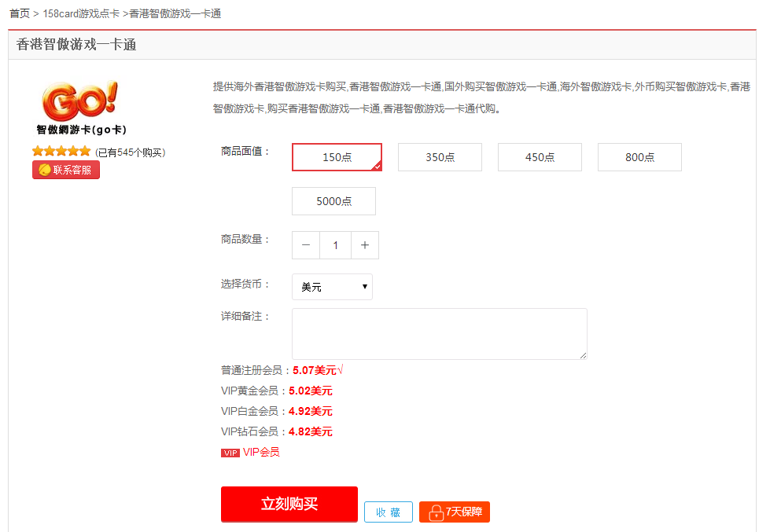The height and width of the screenshot is (532, 759).
Task: Click the 详细备注 remarks text area
Action: tap(440, 334)
